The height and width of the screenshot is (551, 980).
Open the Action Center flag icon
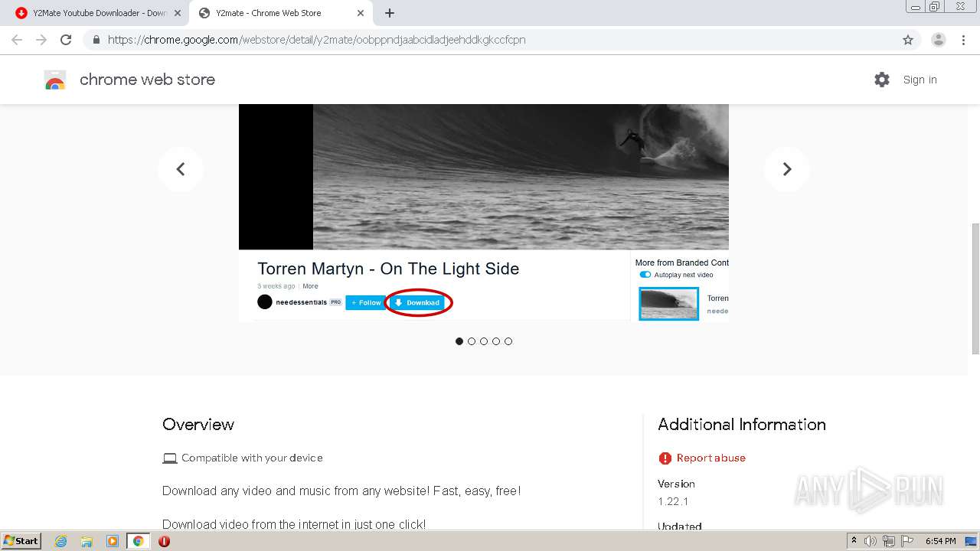pos(907,541)
